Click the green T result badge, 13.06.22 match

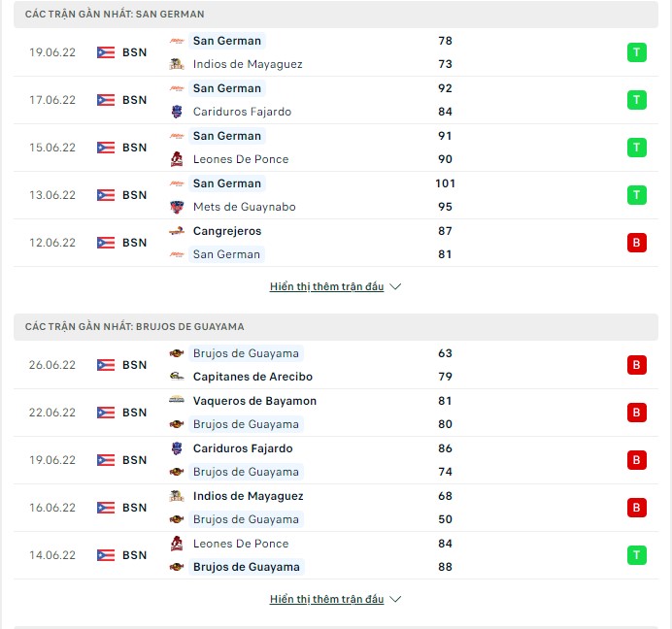coord(637,195)
